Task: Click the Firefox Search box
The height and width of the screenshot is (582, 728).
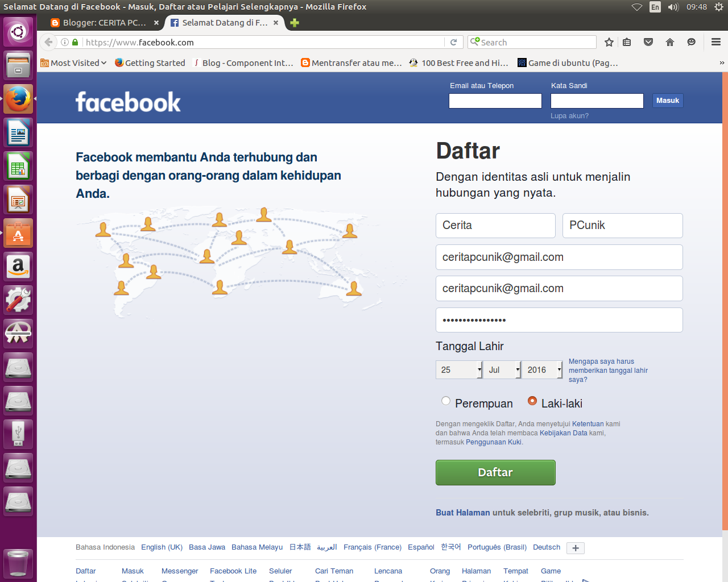Action: (532, 42)
